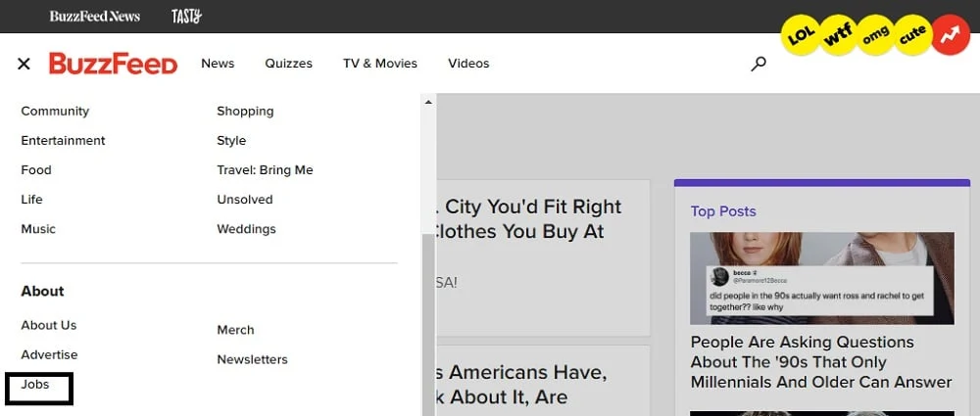
Task: Open the Newsletters link
Action: (252, 359)
